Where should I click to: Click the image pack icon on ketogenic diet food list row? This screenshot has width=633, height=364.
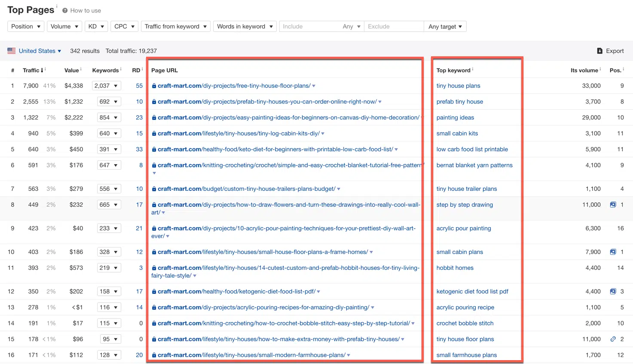click(x=613, y=291)
